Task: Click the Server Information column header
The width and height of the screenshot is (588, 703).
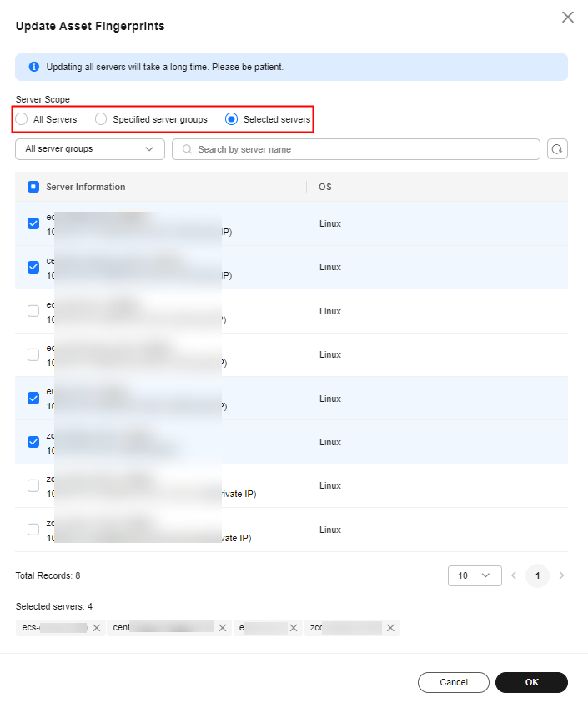Action: point(86,187)
